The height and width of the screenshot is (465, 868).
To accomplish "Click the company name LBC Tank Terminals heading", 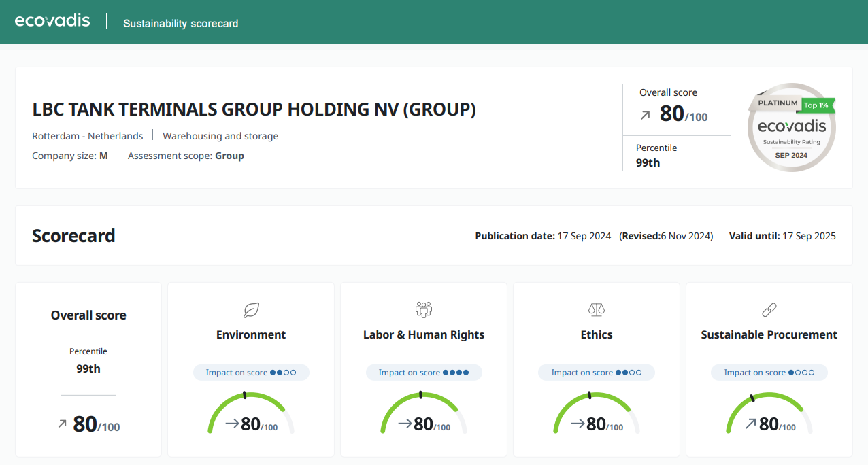I will coord(254,109).
